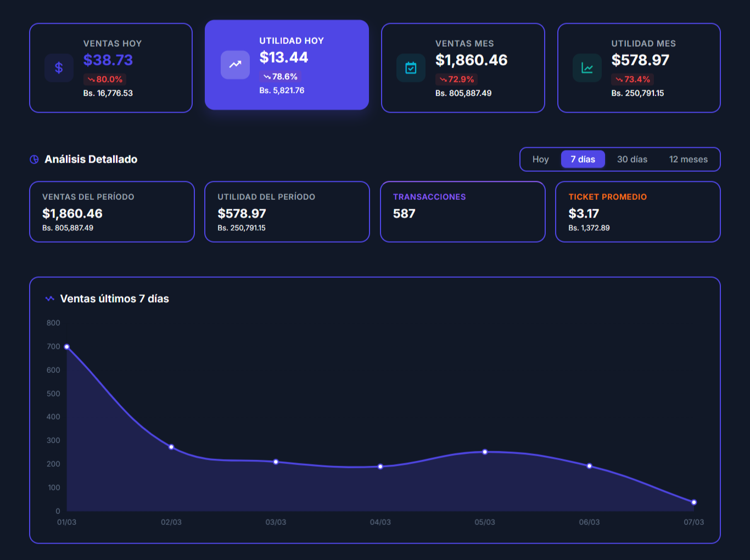Select the Transacciones summary card

click(462, 212)
